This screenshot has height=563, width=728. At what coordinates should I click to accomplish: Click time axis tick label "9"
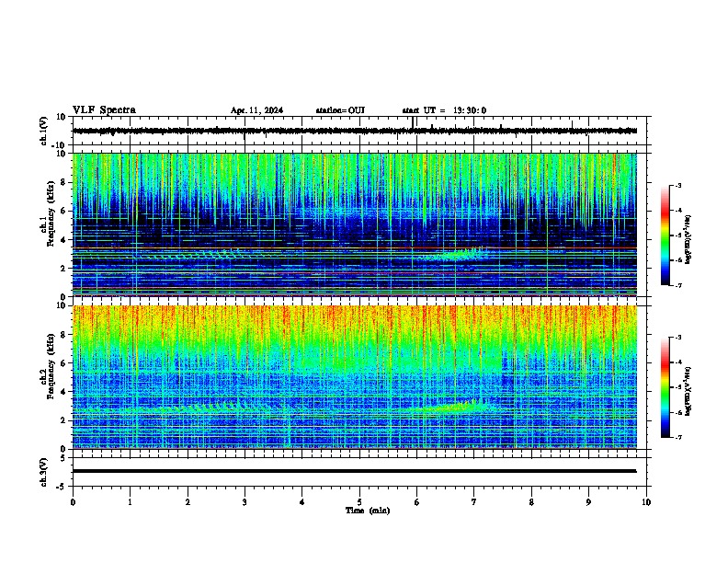click(x=588, y=502)
